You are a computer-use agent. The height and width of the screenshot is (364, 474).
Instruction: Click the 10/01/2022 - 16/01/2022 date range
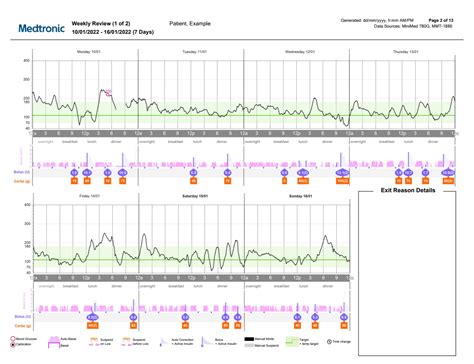coord(113,32)
